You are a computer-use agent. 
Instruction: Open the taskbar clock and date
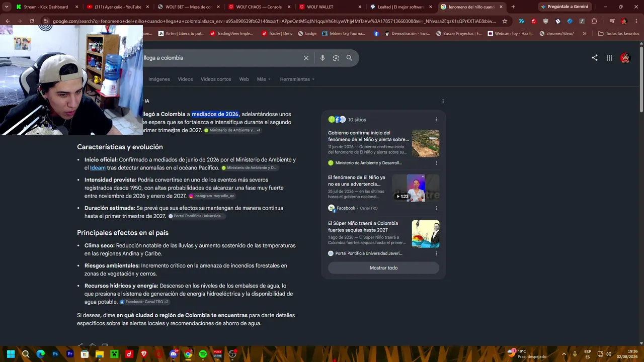[x=627, y=354]
